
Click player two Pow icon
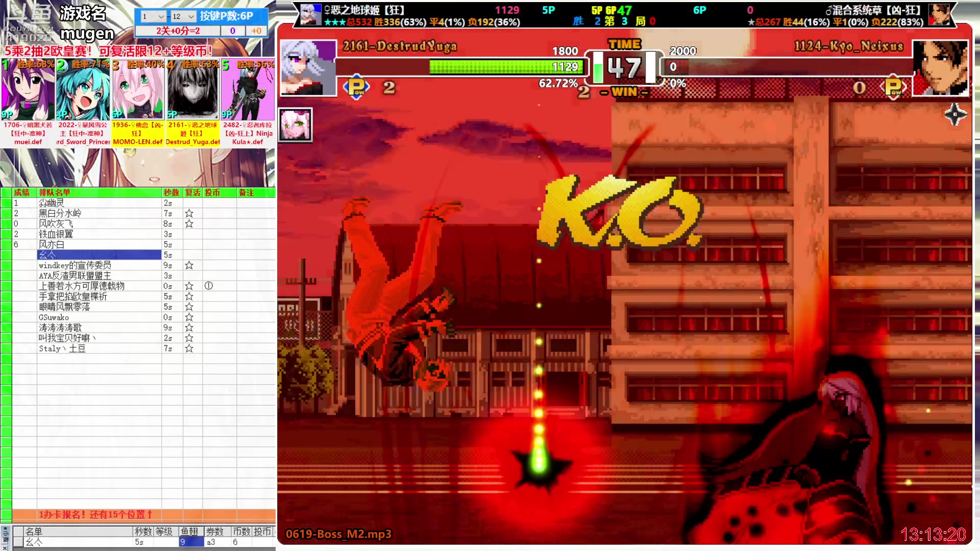click(x=893, y=87)
